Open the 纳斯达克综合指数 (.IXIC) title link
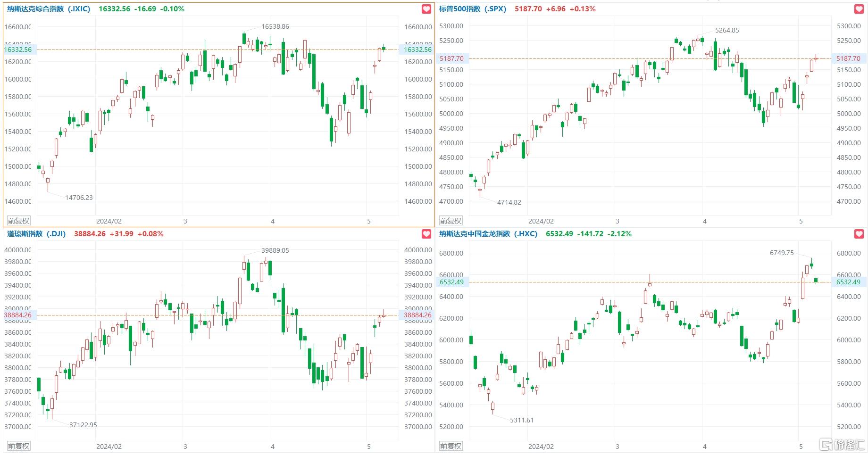 tap(49, 9)
